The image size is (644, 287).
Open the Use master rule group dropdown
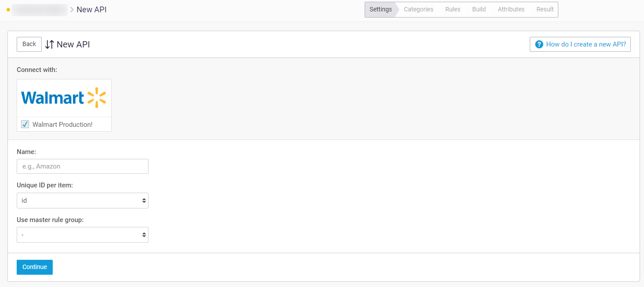pyautogui.click(x=83, y=235)
